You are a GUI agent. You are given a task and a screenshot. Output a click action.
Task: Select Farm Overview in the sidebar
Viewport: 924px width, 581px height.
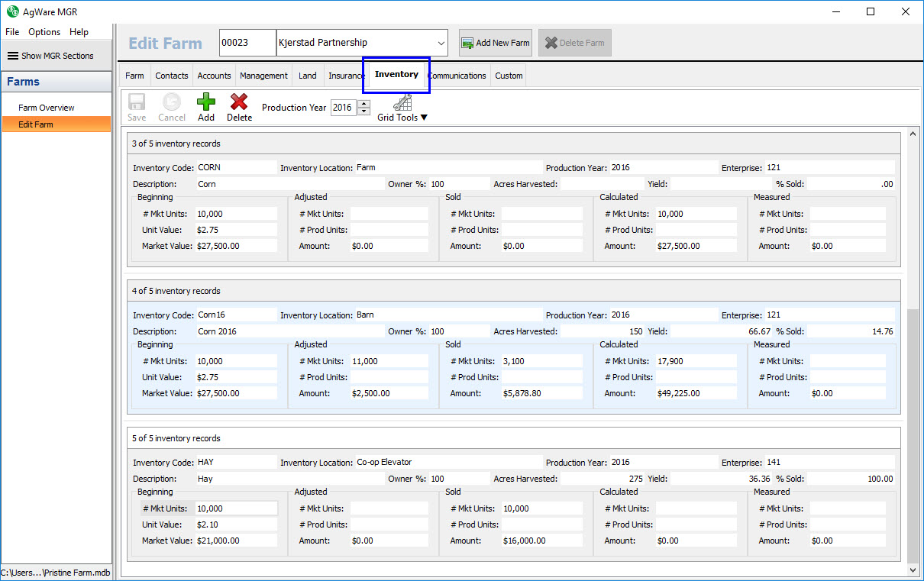click(x=47, y=108)
